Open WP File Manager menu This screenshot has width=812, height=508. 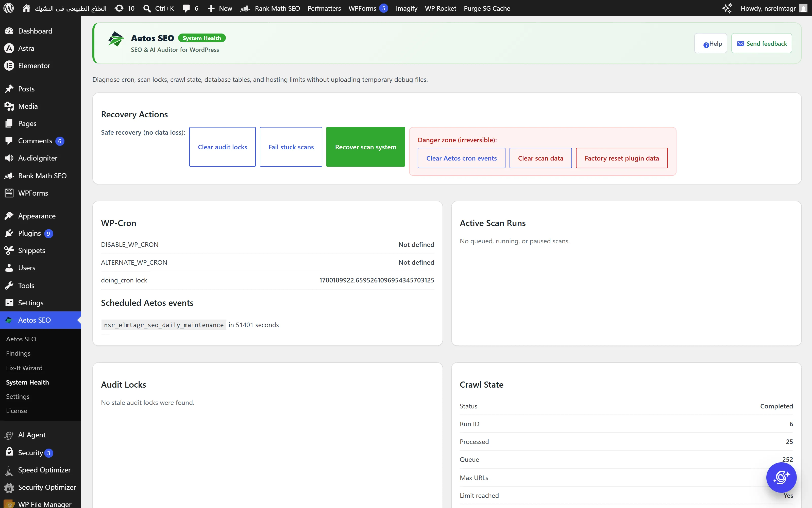pos(41,504)
